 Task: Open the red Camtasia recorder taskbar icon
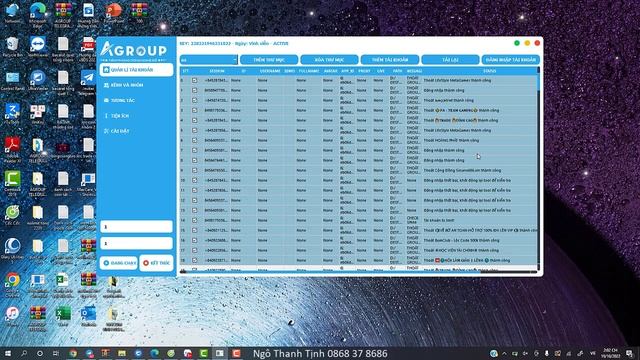236,353
